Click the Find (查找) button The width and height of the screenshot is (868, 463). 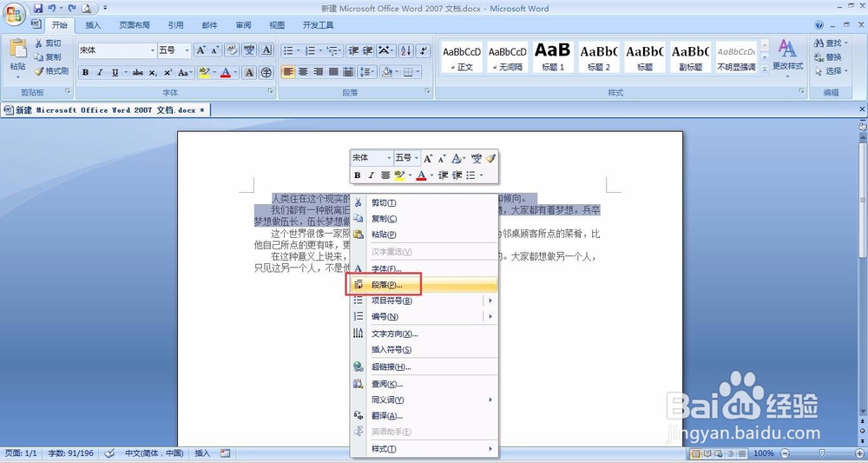(x=831, y=43)
